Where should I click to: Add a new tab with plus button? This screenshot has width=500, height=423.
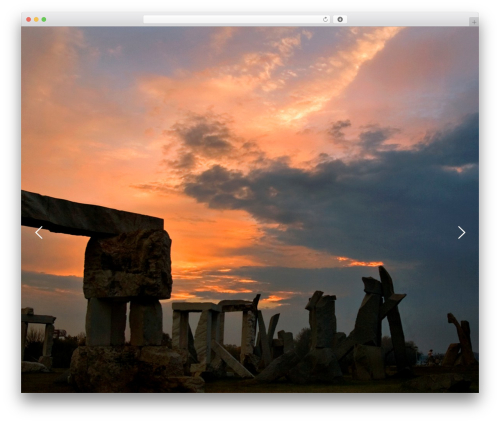(x=474, y=22)
